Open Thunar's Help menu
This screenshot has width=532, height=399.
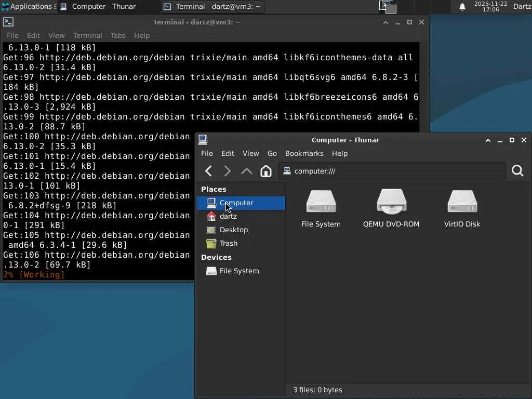[x=340, y=153]
